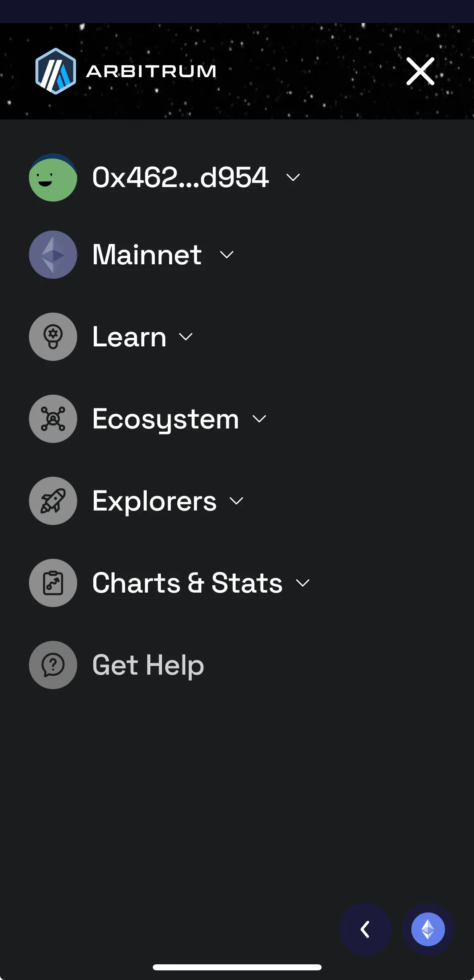Click the Ethereum Mainnet network icon
Image resolution: width=474 pixels, height=980 pixels.
[53, 255]
